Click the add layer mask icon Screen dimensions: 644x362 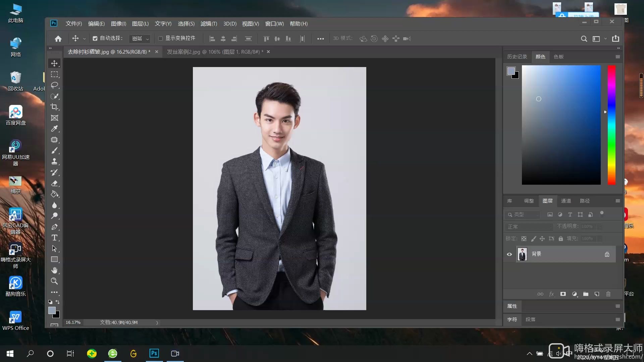563,294
